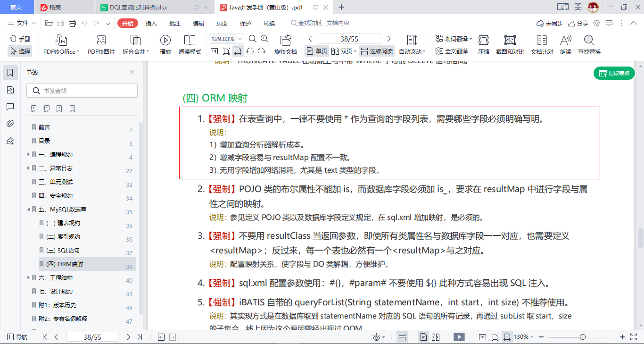
Task: Expand the 一、编程规约 bookmark
Action: click(x=29, y=155)
